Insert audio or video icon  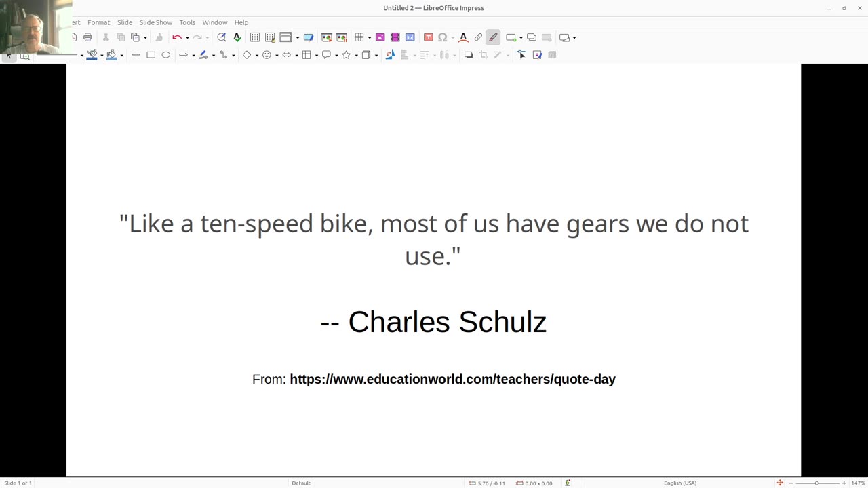395,37
